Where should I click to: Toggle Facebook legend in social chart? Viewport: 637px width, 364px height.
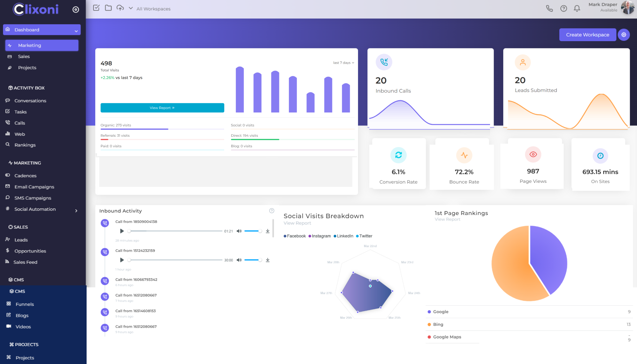pyautogui.click(x=295, y=236)
